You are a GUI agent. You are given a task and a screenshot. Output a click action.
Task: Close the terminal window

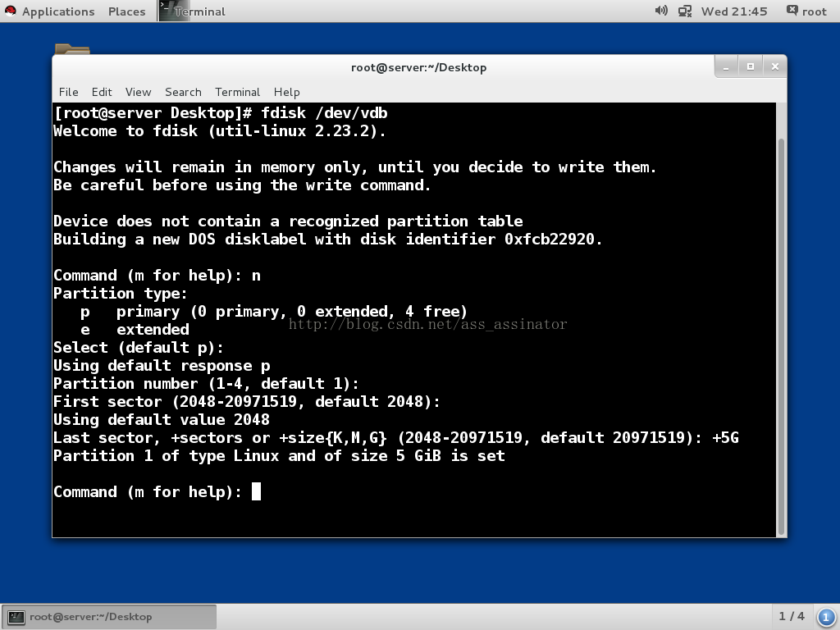(774, 67)
